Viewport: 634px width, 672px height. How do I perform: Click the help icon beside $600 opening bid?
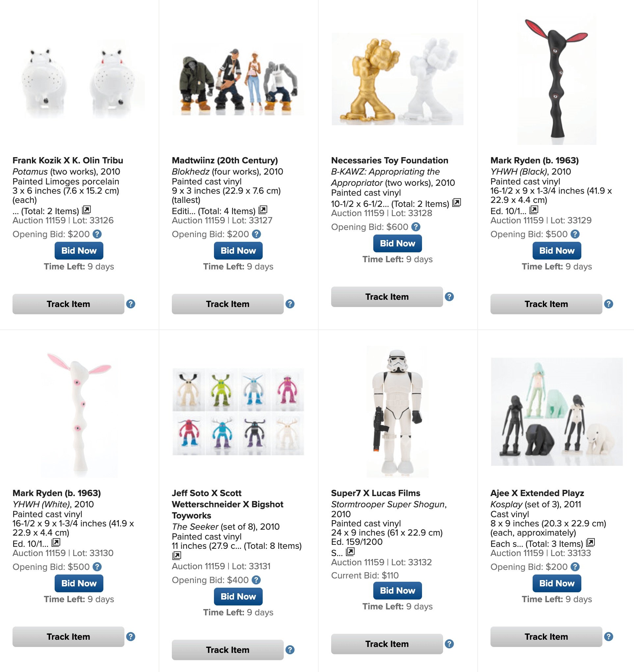(416, 227)
